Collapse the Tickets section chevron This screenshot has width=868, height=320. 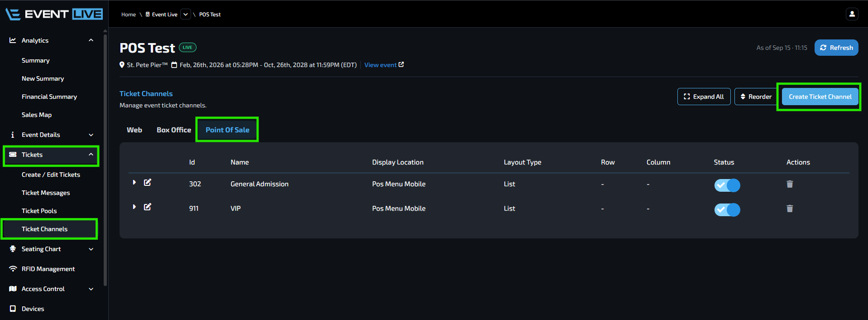click(91, 155)
